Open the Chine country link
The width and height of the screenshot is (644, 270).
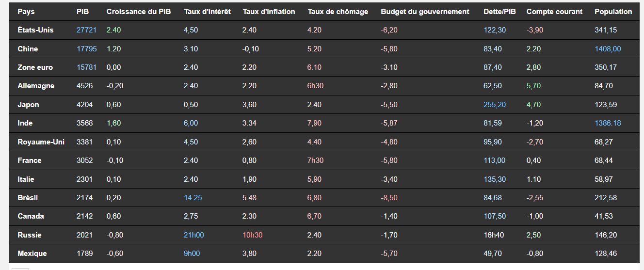(x=28, y=49)
